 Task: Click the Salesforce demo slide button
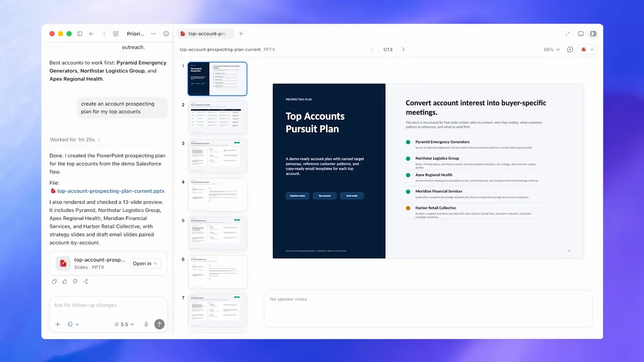(297, 196)
